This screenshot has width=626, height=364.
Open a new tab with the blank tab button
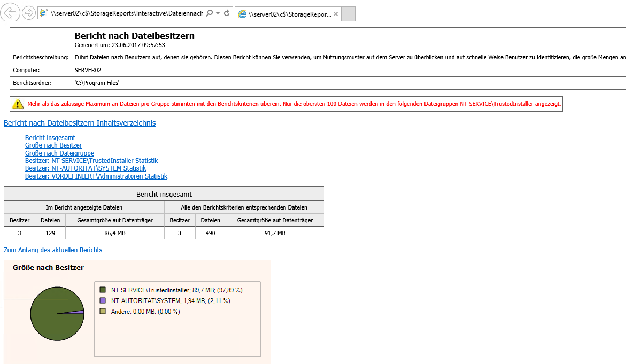349,14
